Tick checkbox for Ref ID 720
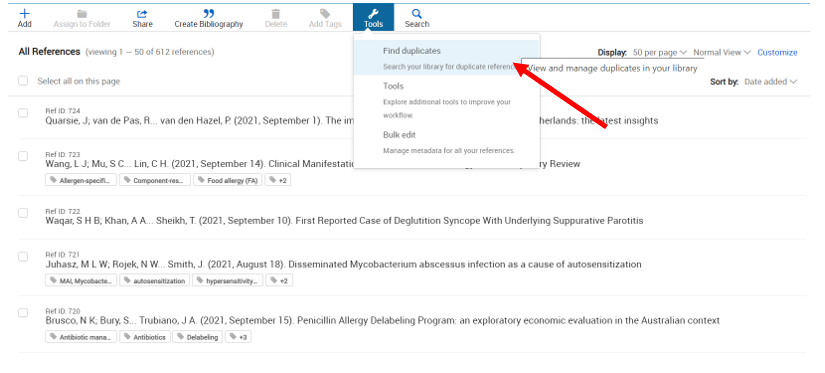This screenshot has width=825, height=373. [23, 312]
